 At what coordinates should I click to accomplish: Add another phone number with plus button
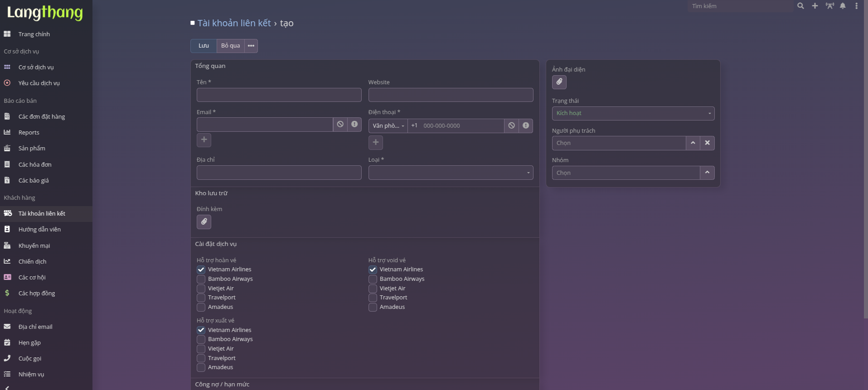(x=375, y=142)
